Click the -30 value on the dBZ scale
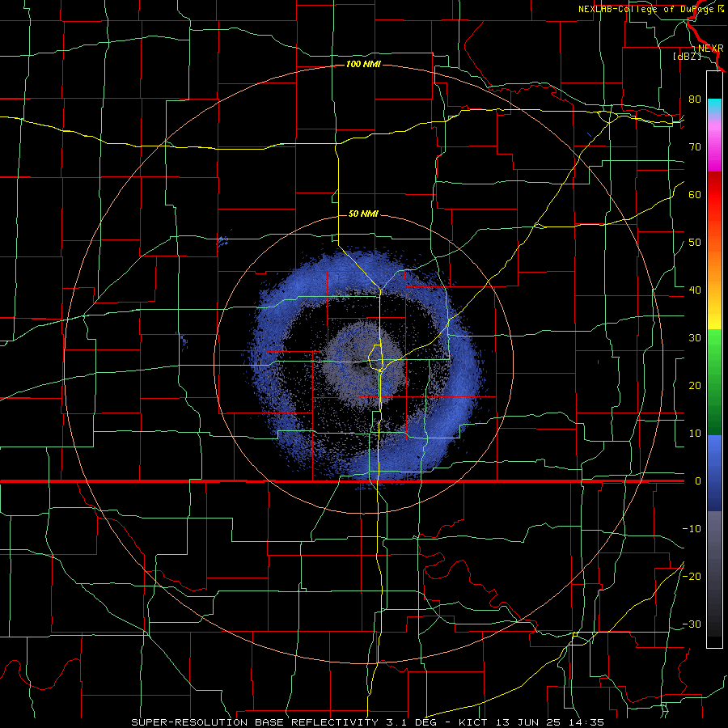728x728 pixels. pos(692,624)
